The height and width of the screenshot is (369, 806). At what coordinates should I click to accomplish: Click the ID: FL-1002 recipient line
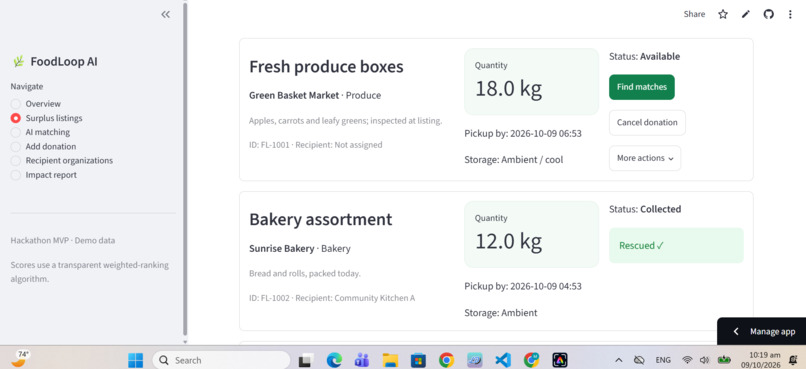tap(332, 298)
